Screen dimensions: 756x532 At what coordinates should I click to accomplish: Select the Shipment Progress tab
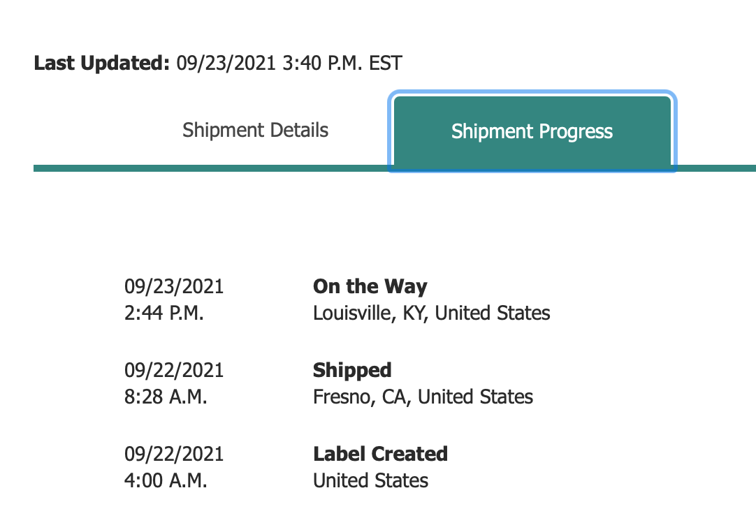point(532,132)
